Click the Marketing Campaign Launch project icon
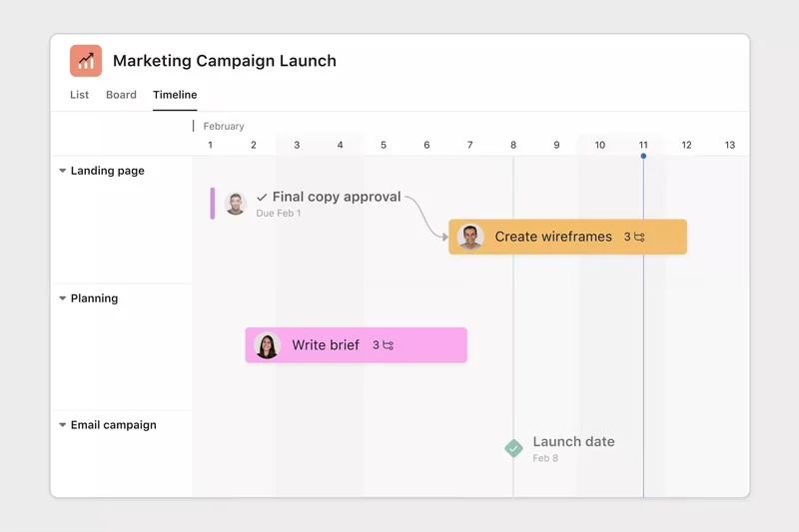Screen dimensions: 799x532 (x=86, y=61)
